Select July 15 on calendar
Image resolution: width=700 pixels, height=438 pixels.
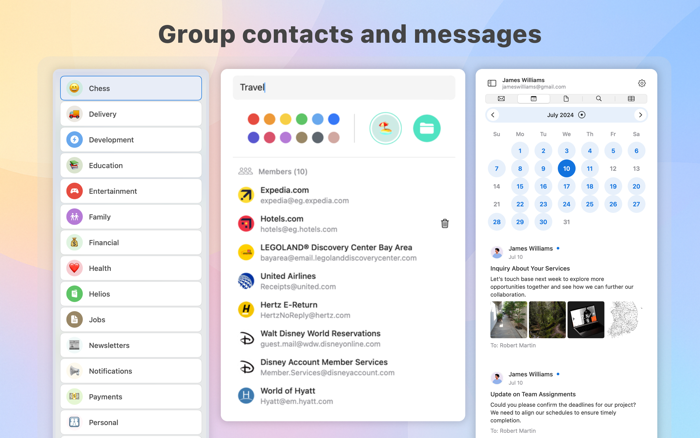520,186
